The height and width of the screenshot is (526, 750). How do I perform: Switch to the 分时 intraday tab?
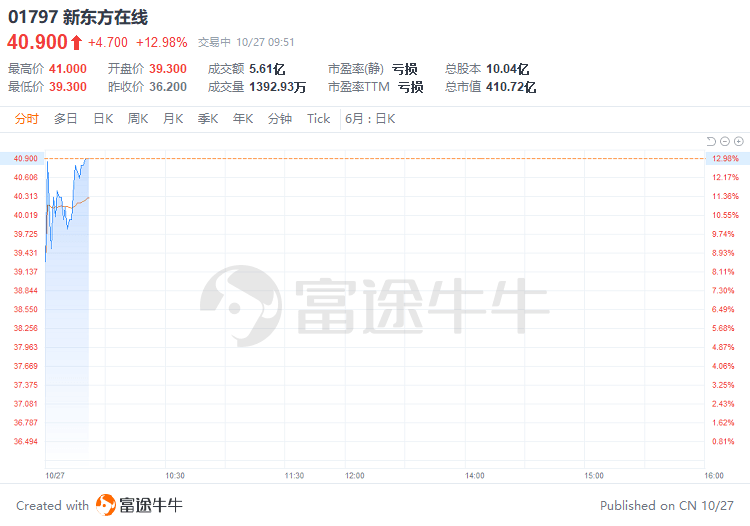26,119
